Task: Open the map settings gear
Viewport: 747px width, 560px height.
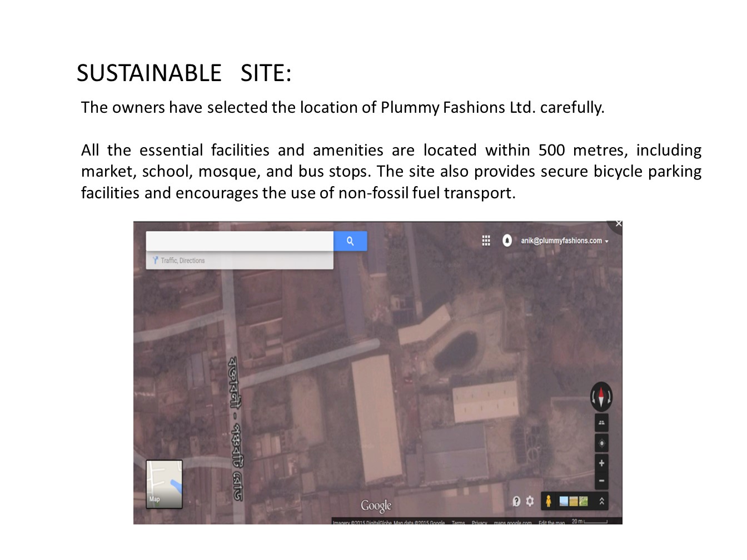Action: click(x=530, y=501)
